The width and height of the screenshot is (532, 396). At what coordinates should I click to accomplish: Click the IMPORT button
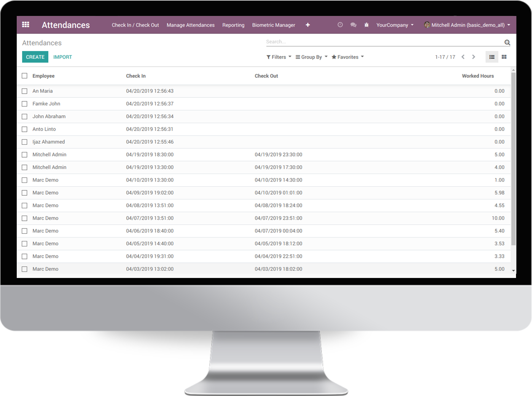63,57
